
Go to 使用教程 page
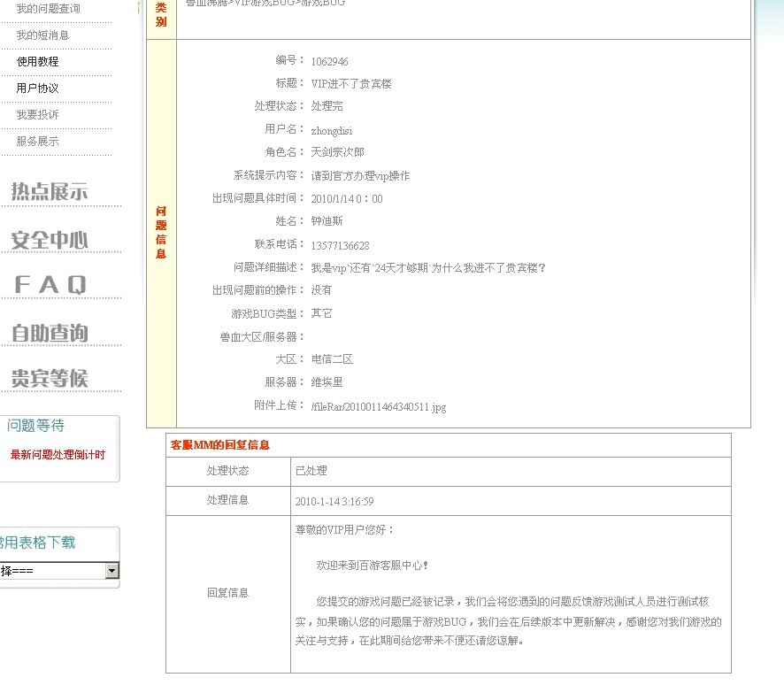(x=37, y=62)
